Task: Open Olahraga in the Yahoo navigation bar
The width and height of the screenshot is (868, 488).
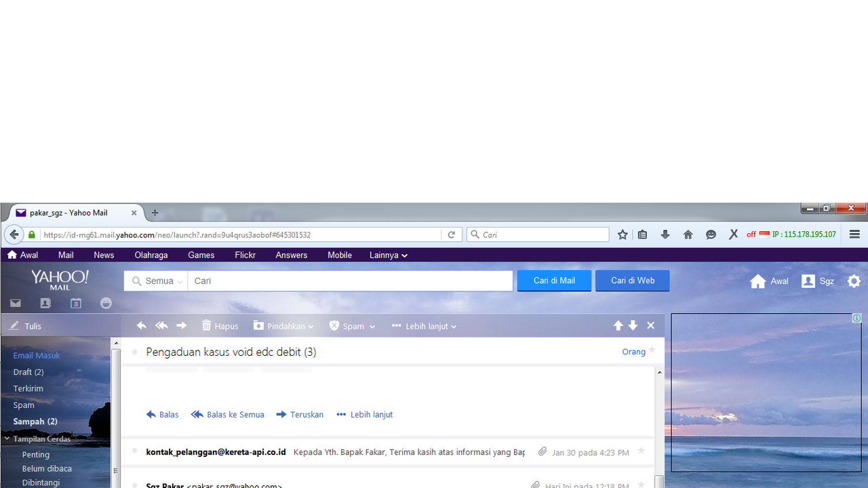Action: [151, 256]
